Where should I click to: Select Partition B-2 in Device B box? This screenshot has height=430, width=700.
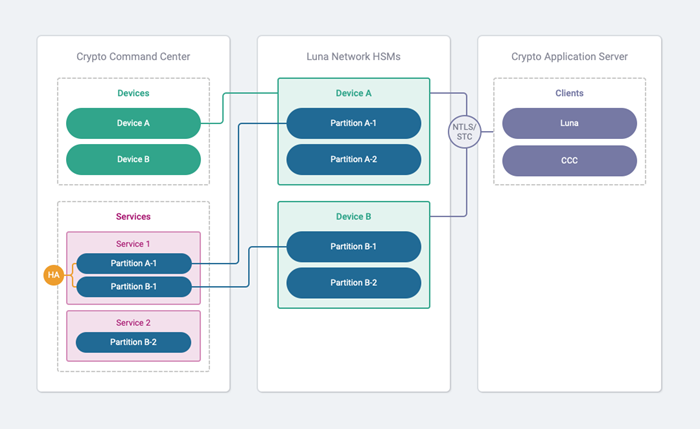353,282
